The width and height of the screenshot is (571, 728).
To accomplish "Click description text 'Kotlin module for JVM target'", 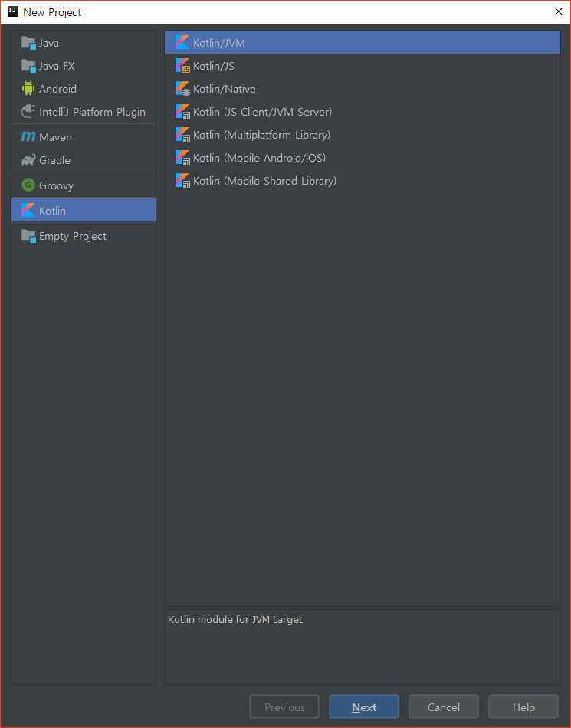I will [x=235, y=619].
